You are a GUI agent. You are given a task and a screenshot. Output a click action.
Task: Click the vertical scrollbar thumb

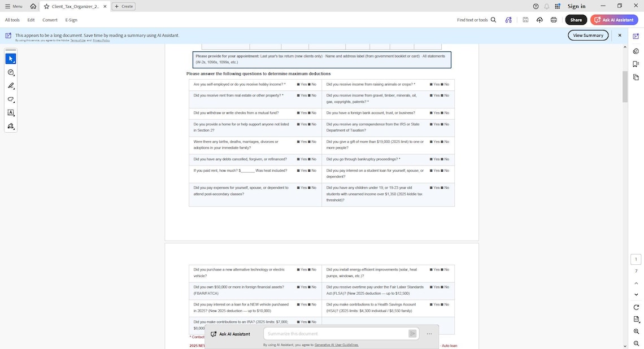point(625,86)
